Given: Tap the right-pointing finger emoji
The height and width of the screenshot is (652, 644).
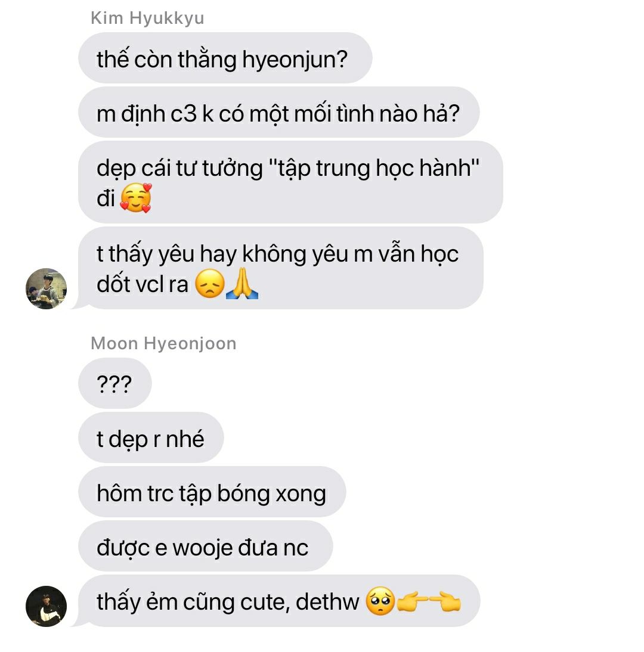Looking at the screenshot, I should point(412,601).
